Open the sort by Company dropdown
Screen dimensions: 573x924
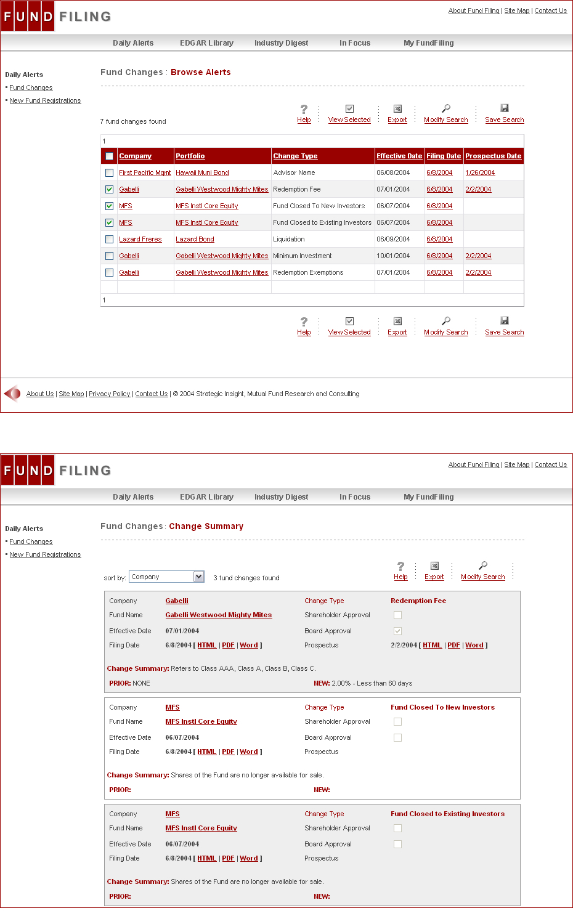click(166, 577)
